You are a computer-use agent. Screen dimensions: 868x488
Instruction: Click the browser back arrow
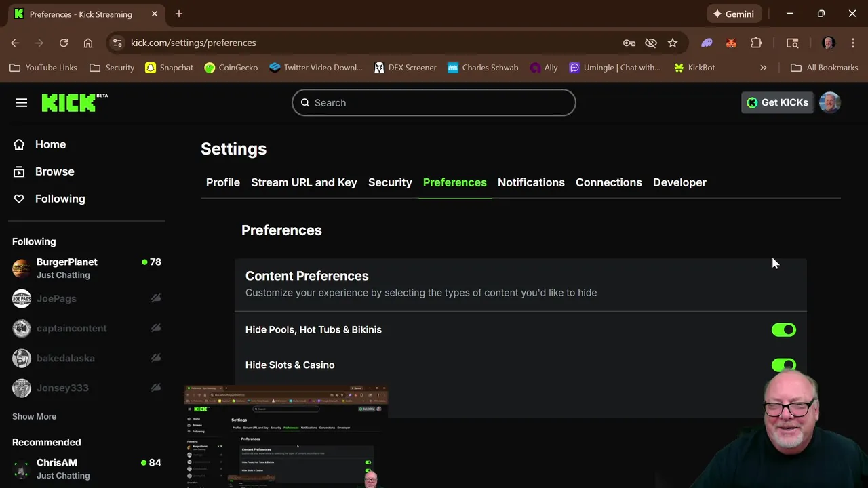click(x=15, y=43)
